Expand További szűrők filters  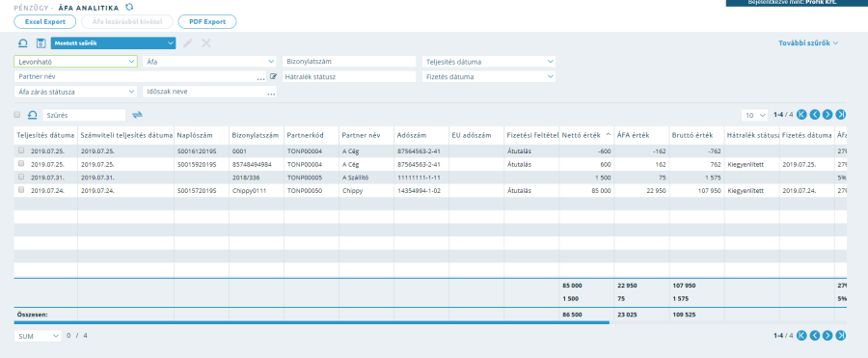click(x=808, y=43)
